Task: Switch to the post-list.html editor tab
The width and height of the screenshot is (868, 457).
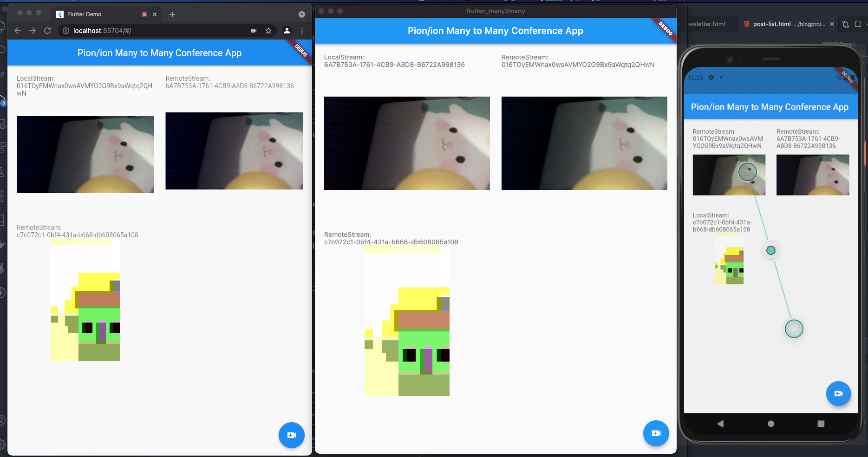Action: (785, 24)
